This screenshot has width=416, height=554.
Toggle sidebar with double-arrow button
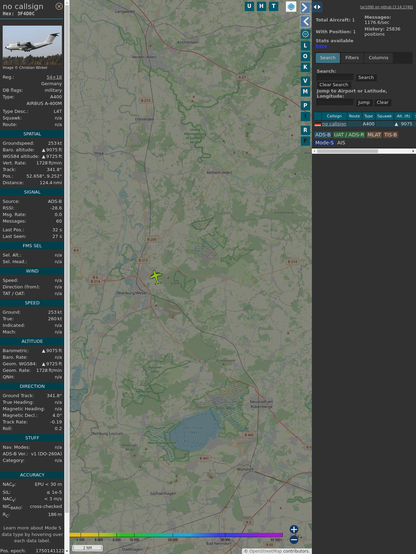pyautogui.click(x=317, y=7)
